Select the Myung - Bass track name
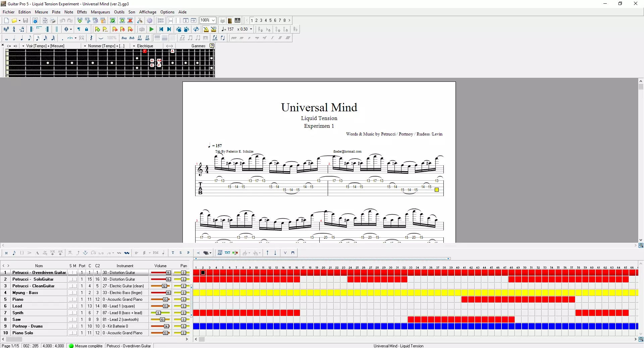Screen dimensions: 644x348 (25, 293)
